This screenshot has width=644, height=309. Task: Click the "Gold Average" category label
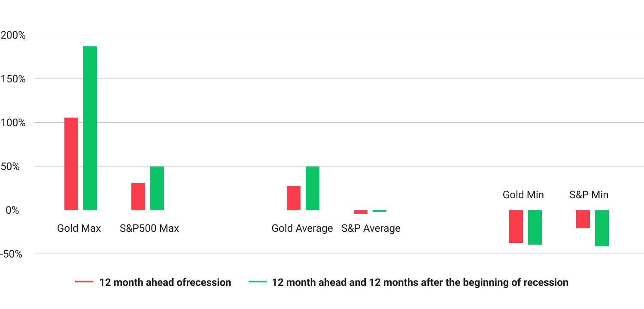(302, 228)
